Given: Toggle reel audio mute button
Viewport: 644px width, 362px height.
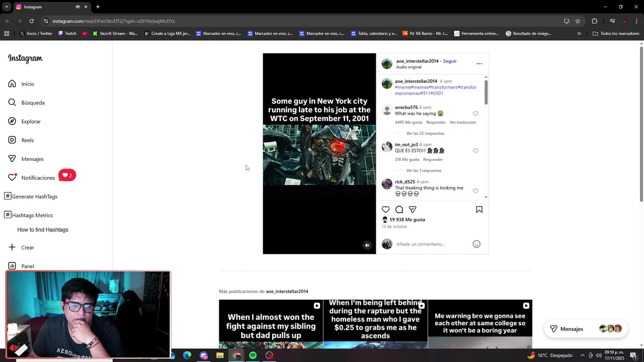Looking at the screenshot, I should coord(367,245).
